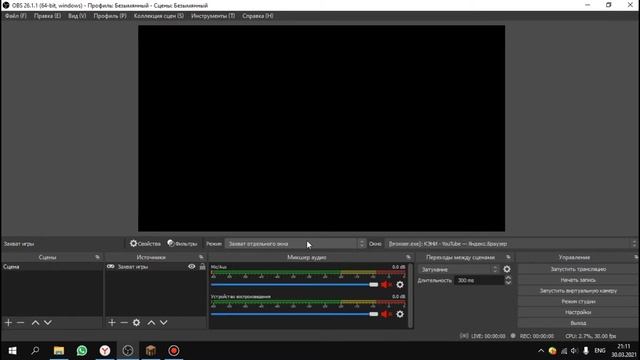Toggle visibility eye of Захват игры source

click(191, 267)
